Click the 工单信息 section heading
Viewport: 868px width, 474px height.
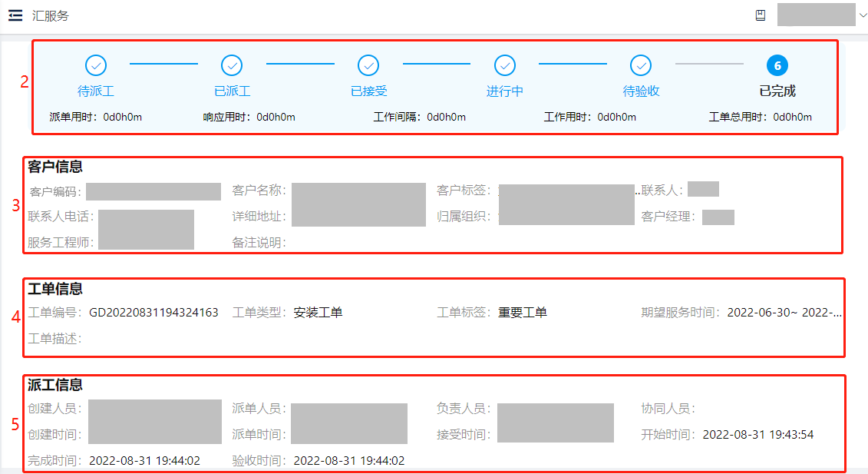pos(54,288)
